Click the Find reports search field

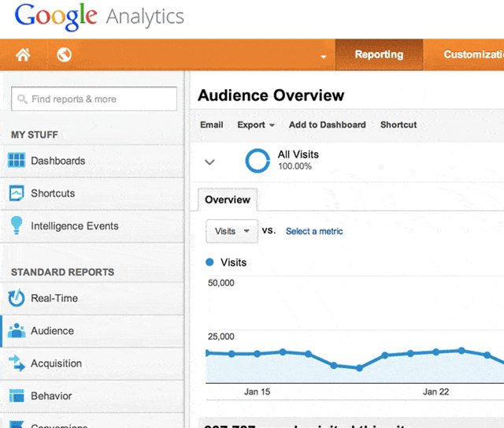(x=94, y=99)
